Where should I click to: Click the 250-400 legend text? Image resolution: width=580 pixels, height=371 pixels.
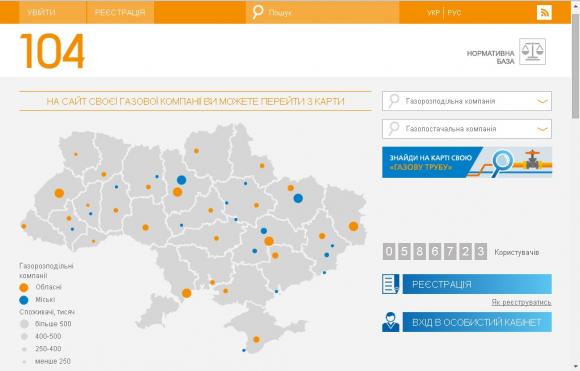48,349
